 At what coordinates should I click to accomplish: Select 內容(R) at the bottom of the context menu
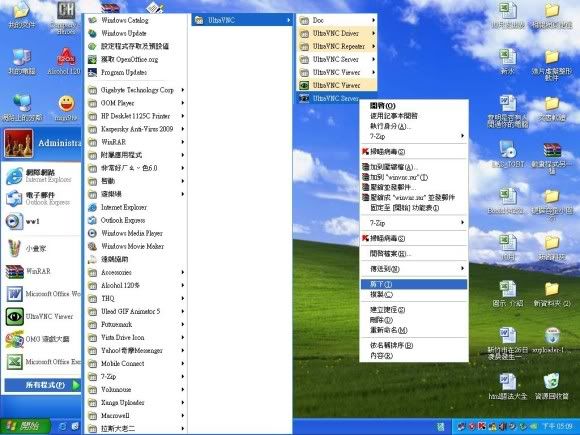tap(414, 355)
